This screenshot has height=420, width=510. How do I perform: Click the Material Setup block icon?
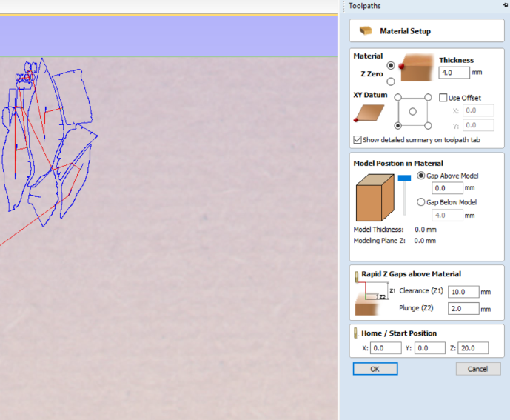366,30
